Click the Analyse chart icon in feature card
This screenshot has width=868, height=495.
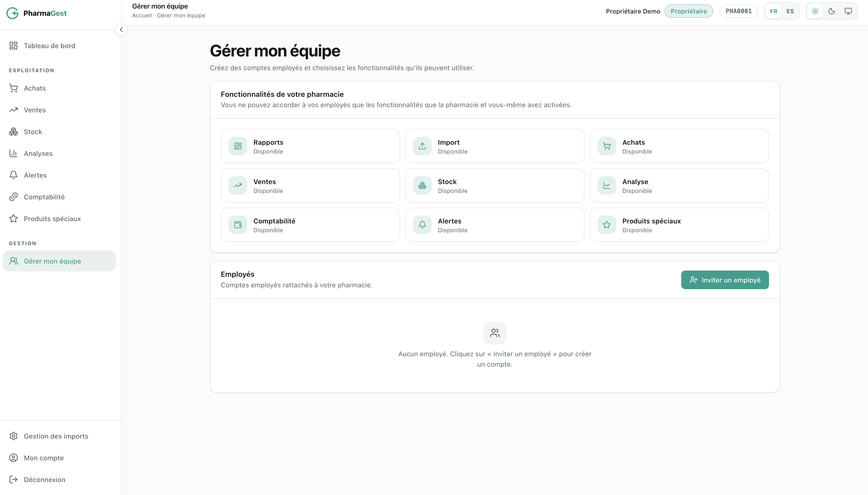(607, 186)
